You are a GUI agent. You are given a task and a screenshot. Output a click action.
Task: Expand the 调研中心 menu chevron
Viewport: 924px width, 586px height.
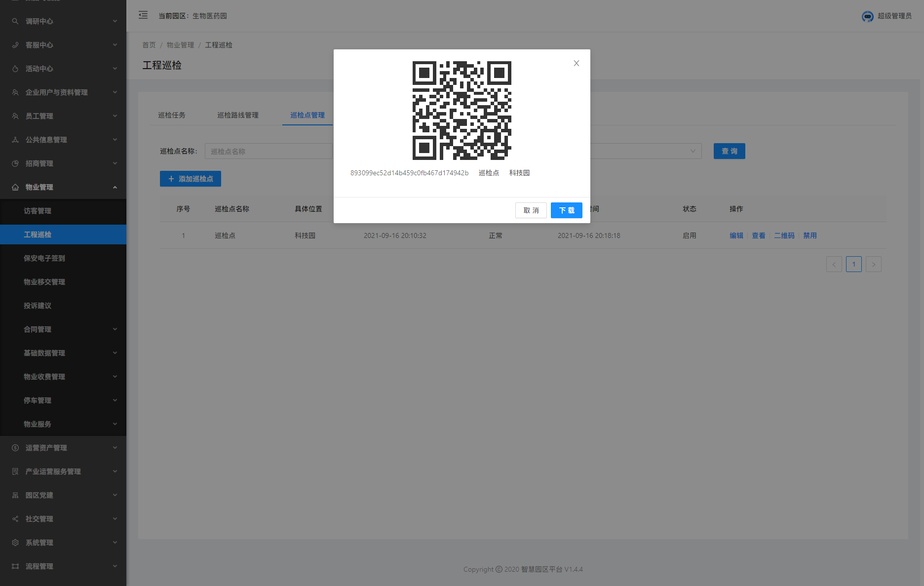click(x=115, y=21)
